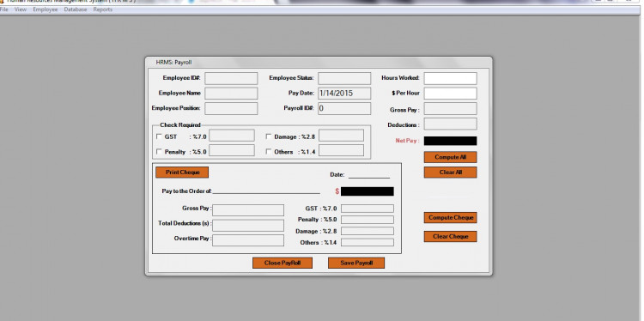The width and height of the screenshot is (644, 321).
Task: Click the Print Cheque button
Action: tap(182, 173)
